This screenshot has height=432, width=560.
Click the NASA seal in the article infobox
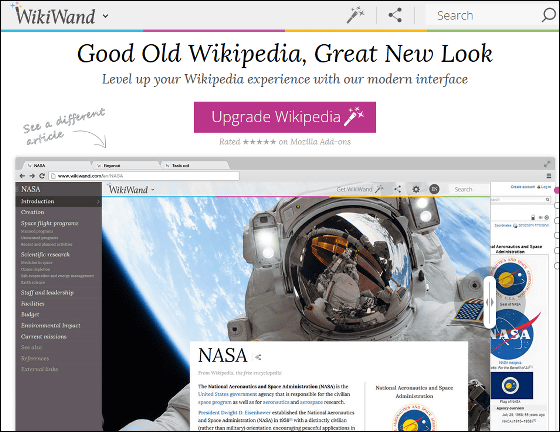click(x=414, y=418)
